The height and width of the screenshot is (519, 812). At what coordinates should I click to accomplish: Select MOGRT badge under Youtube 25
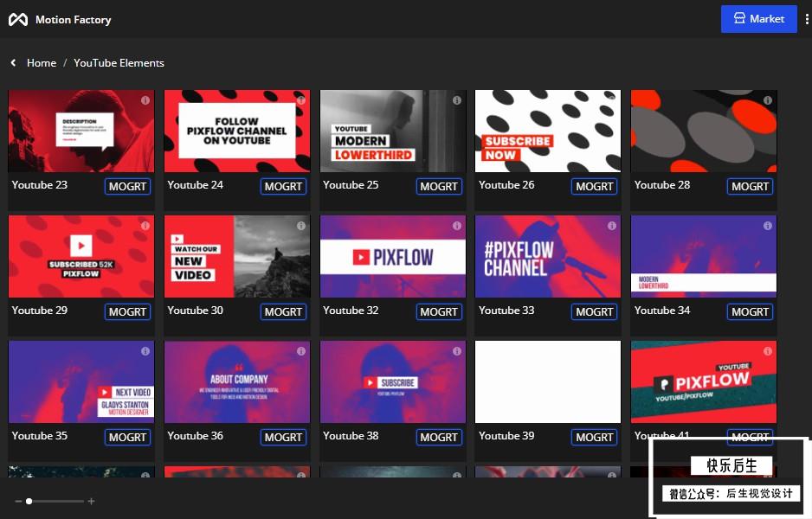point(439,186)
